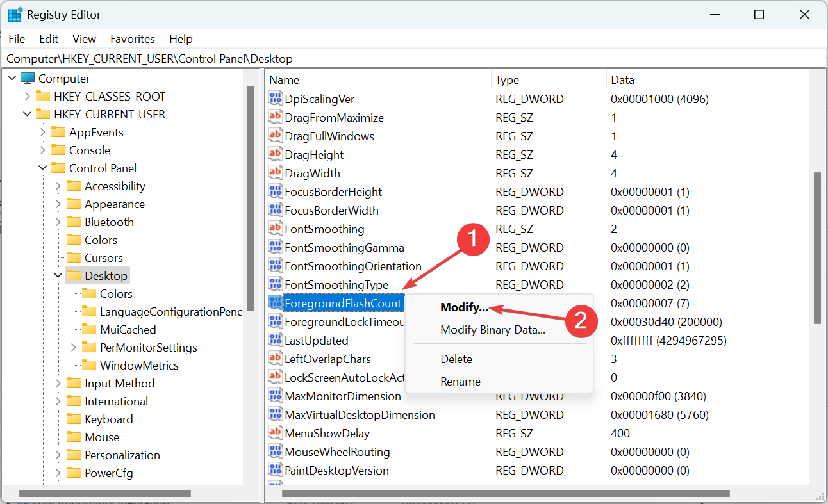Click the Registry Editor title bar icon
The image size is (828, 504).
point(15,15)
